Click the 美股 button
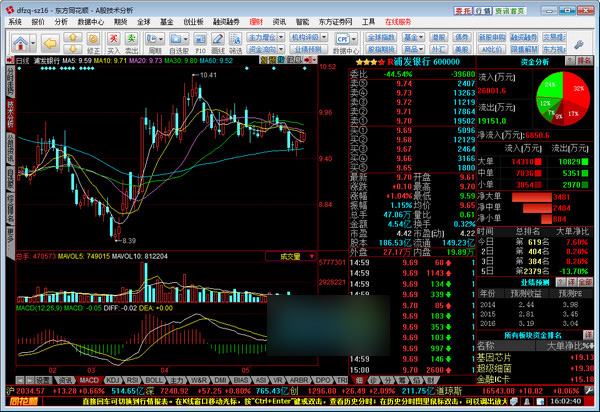Viewport: 600px width, 412px height. click(x=461, y=49)
